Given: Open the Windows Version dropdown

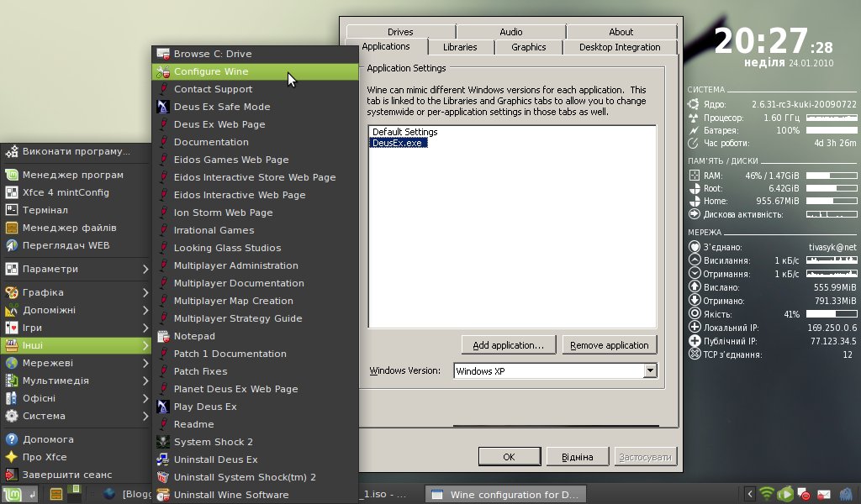Looking at the screenshot, I should pyautogui.click(x=650, y=370).
